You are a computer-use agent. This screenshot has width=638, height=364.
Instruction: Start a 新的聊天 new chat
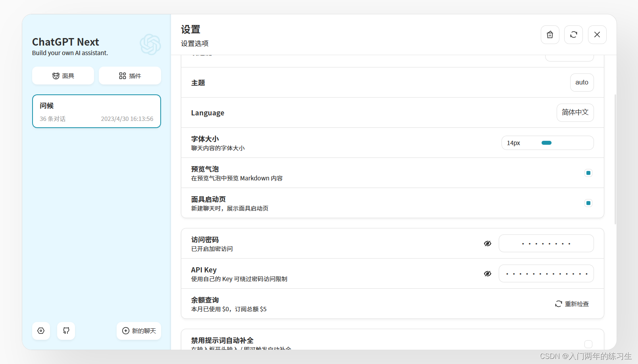tap(139, 331)
